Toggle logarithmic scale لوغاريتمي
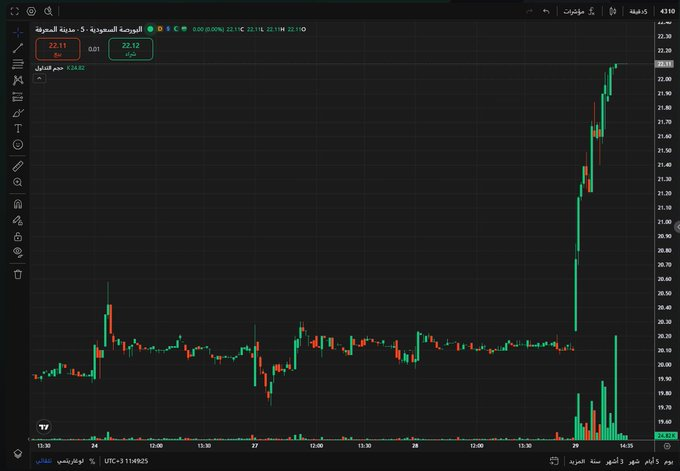 pyautogui.click(x=70, y=461)
